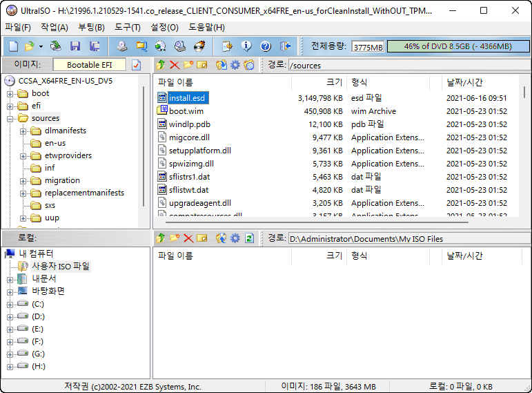Click red X delete in image pane toolbar
The height and width of the screenshot is (393, 532).
(x=175, y=64)
